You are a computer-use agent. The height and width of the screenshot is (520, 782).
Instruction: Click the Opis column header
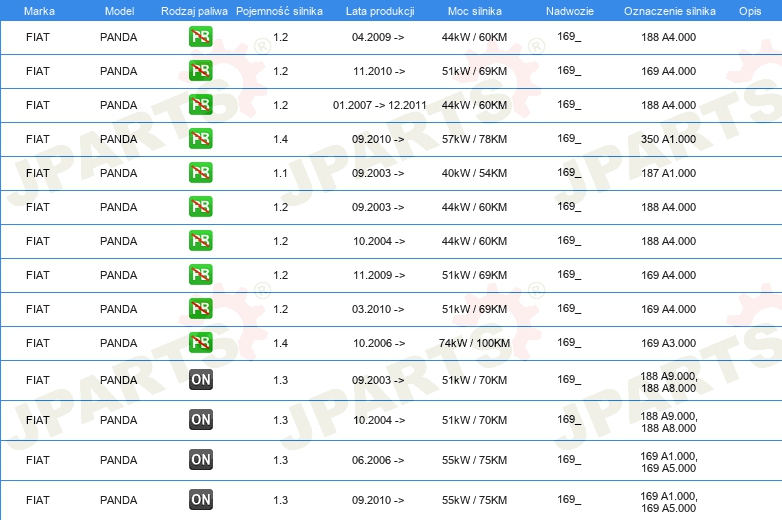click(750, 11)
